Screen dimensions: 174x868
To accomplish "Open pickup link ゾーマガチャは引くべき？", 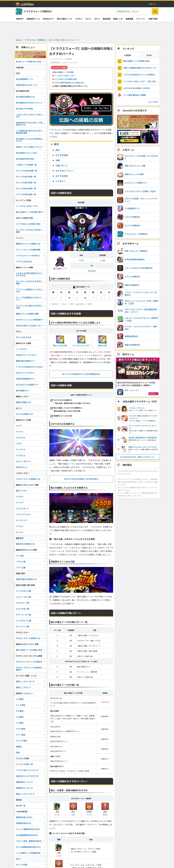I will tap(64, 76).
